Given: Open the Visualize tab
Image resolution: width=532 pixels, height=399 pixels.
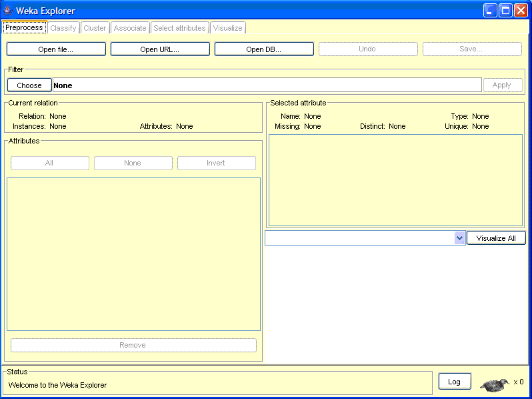Looking at the screenshot, I should (227, 28).
